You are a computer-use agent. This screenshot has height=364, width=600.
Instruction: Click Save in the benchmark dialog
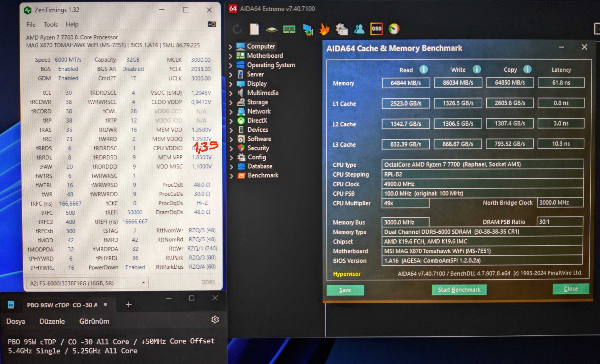(345, 290)
